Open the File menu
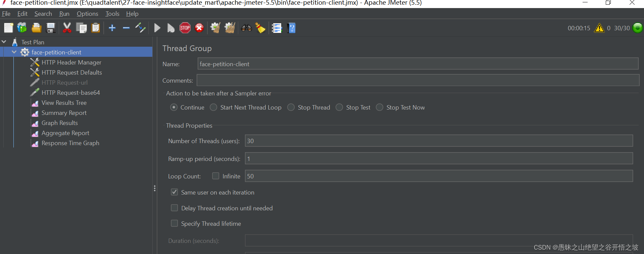The height and width of the screenshot is (254, 644). (6, 14)
